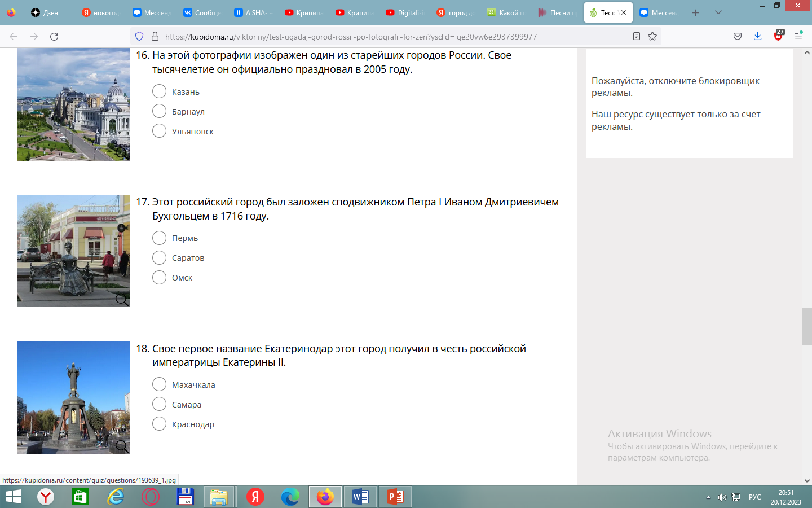
Task: Open Firefox application menu hamburger
Action: coord(798,37)
